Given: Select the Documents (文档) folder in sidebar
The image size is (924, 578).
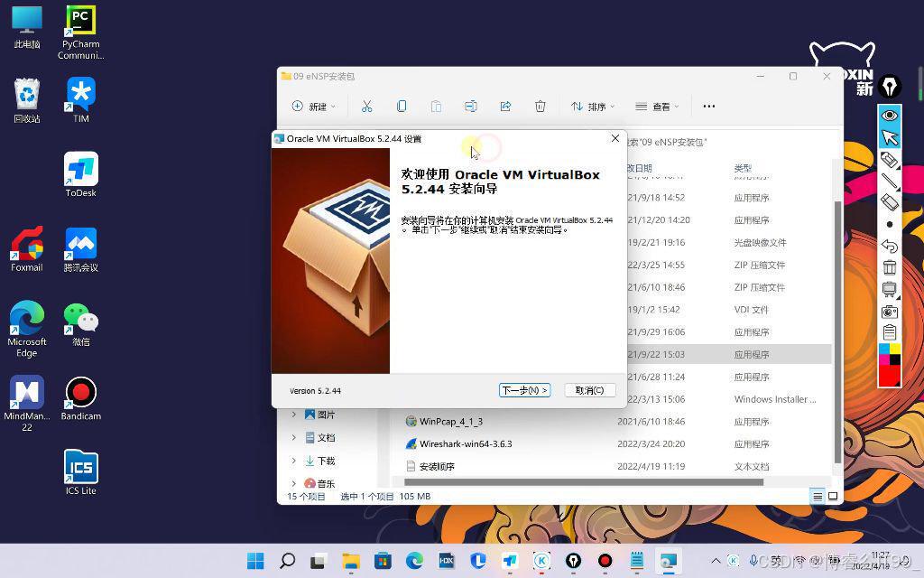Looking at the screenshot, I should pos(320,438).
